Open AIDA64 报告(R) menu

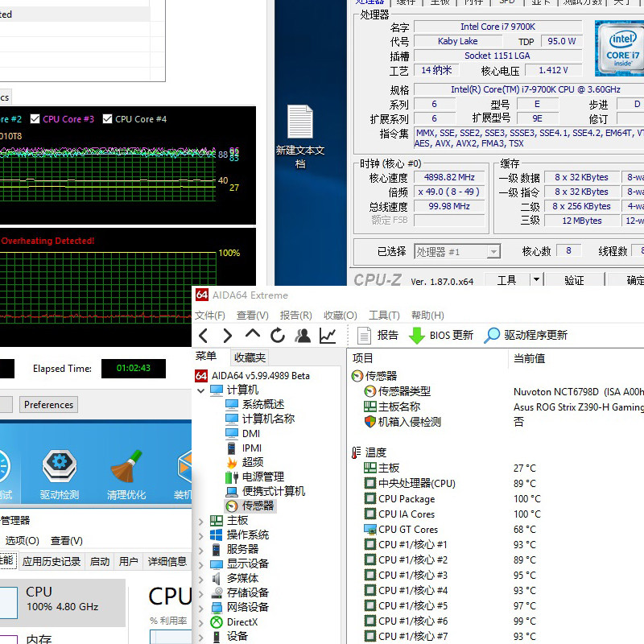click(x=295, y=316)
